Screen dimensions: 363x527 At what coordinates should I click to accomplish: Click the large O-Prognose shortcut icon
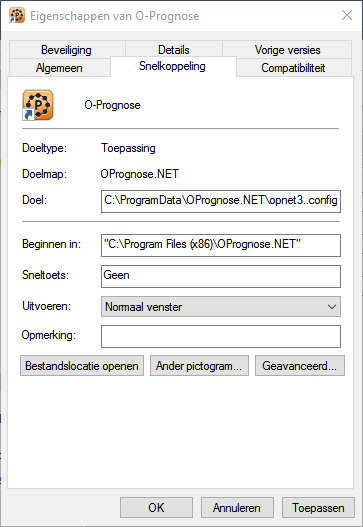38,105
